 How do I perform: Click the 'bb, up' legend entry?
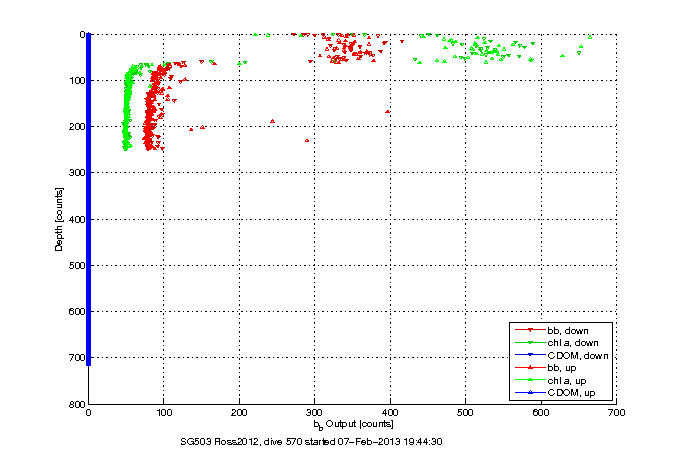coord(545,368)
